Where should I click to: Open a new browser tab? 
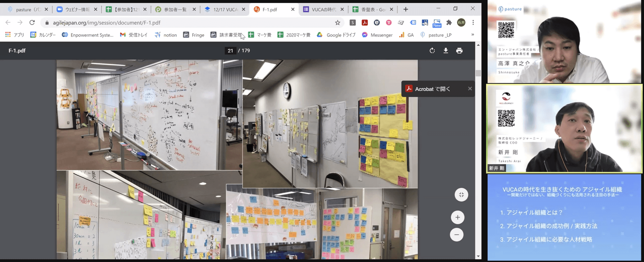click(406, 9)
